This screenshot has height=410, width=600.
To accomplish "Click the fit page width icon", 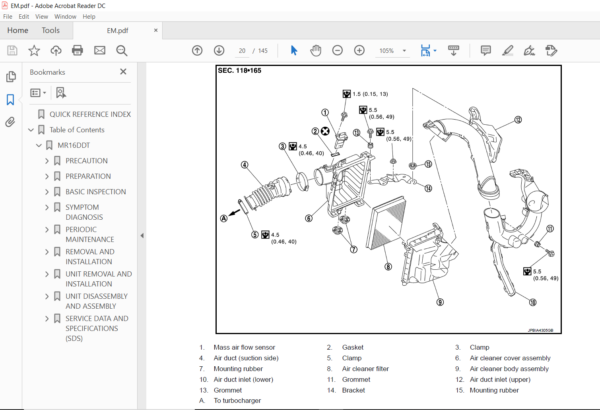I will (x=425, y=51).
